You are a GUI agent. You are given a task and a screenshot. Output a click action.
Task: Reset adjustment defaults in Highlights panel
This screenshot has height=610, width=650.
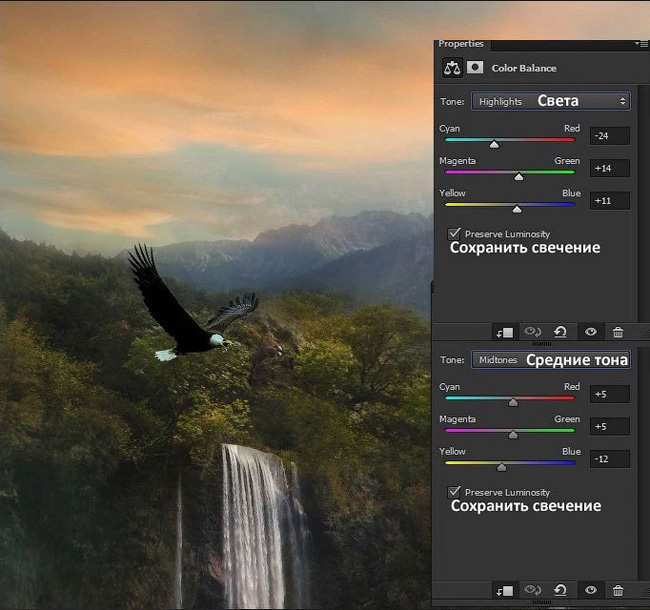(x=560, y=332)
